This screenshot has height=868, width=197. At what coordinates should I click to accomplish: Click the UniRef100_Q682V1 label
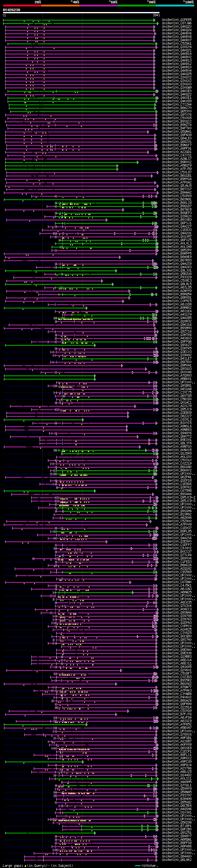[177, 142]
